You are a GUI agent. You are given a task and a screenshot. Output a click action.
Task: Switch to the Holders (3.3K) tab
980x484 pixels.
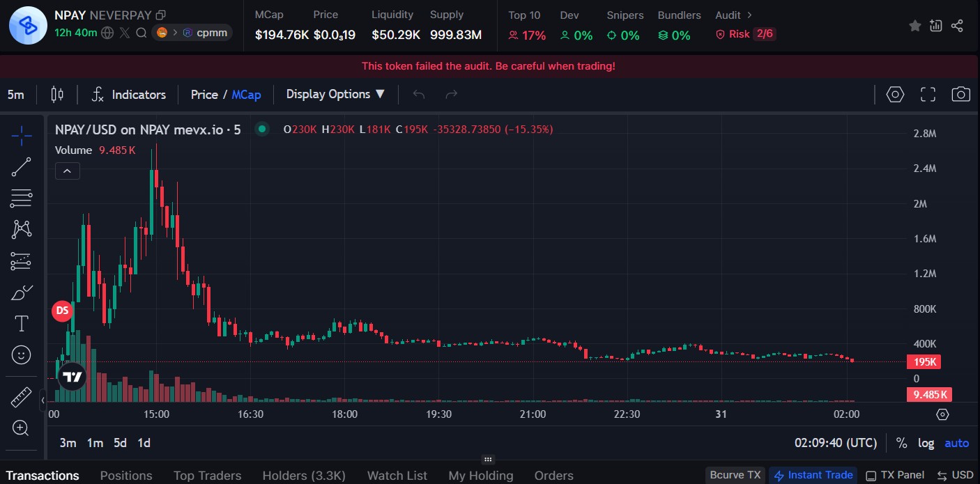(304, 476)
